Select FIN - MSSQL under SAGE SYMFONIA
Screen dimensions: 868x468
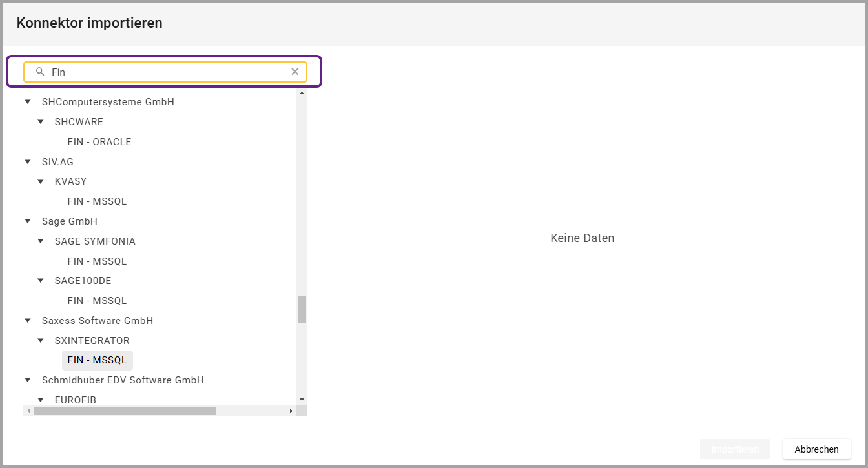pyautogui.click(x=97, y=261)
